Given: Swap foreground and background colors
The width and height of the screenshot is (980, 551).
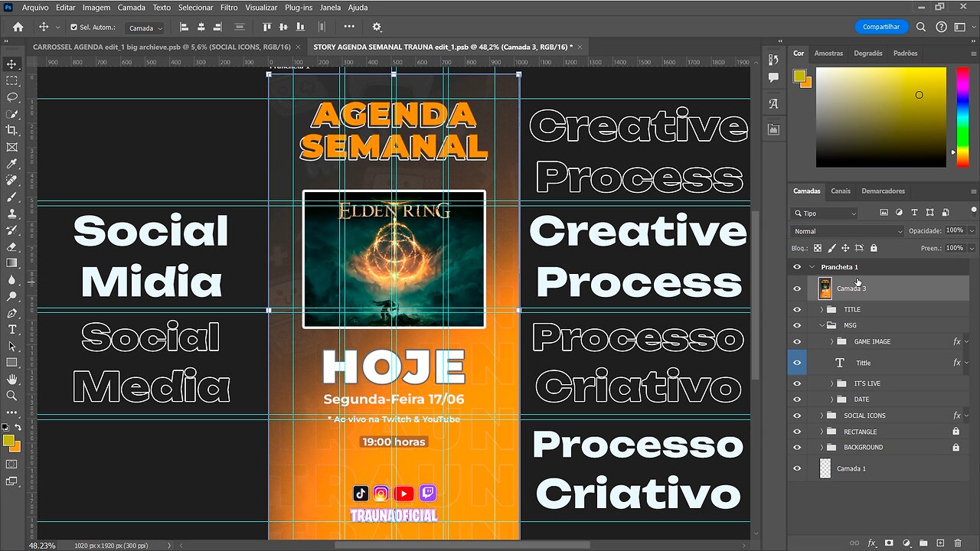Looking at the screenshot, I should tap(18, 427).
